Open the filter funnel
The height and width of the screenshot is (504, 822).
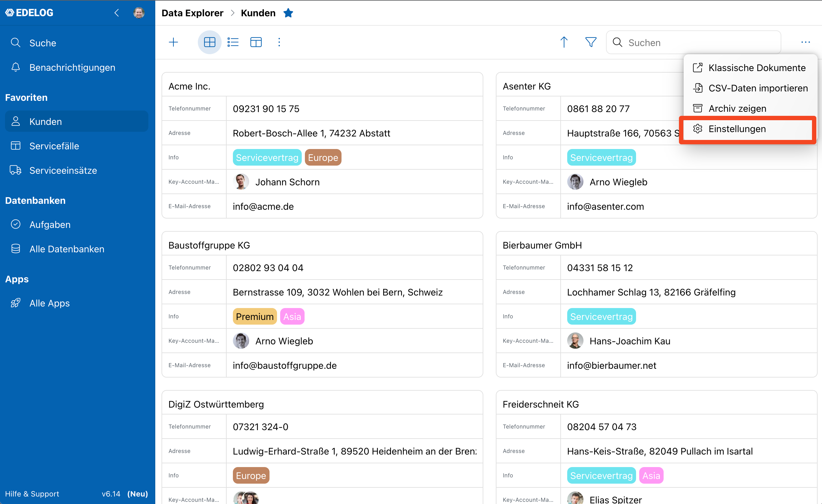coord(591,42)
